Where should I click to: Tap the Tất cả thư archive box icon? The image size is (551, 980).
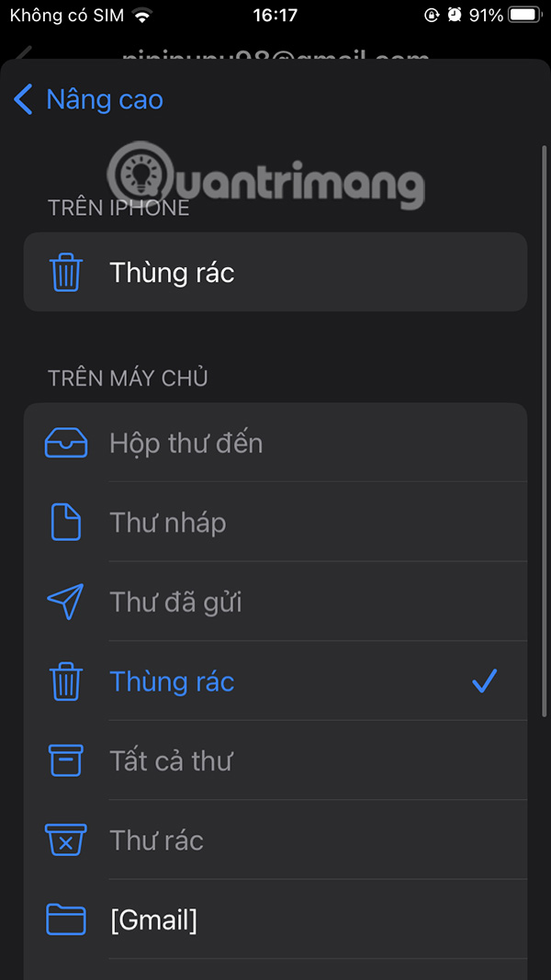point(65,760)
